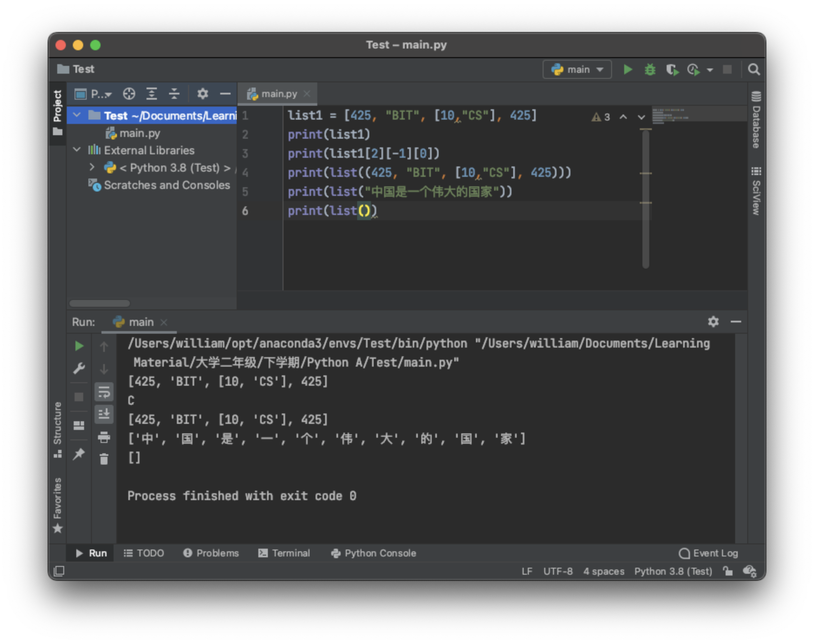Expand the profiler options dropdown arrow
814x644 pixels.
point(710,70)
